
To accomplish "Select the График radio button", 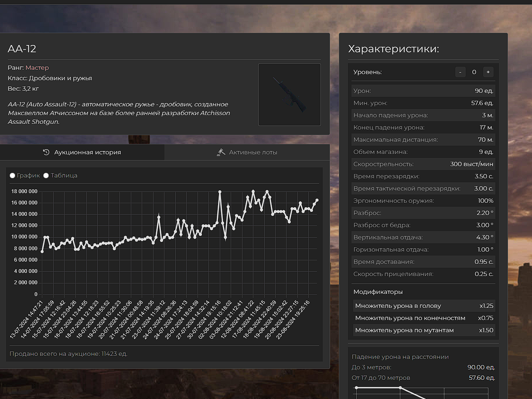I will (x=12, y=175).
